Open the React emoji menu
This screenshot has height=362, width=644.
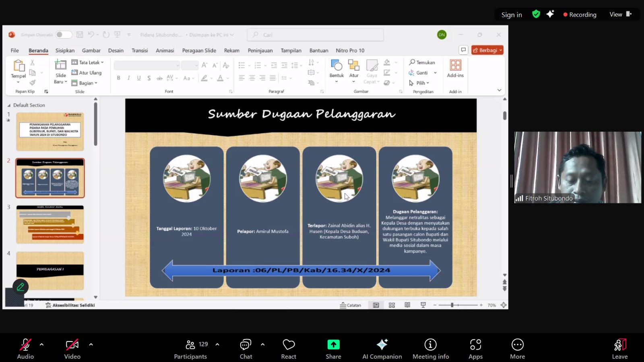pyautogui.click(x=289, y=345)
